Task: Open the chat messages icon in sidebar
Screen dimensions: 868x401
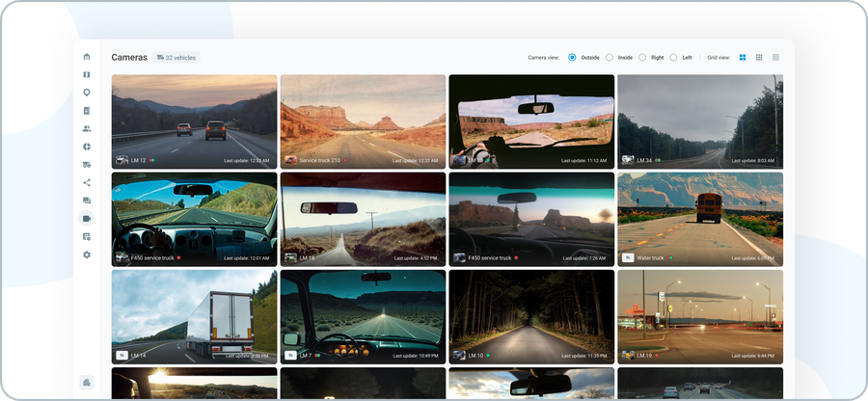Action: 87,200
